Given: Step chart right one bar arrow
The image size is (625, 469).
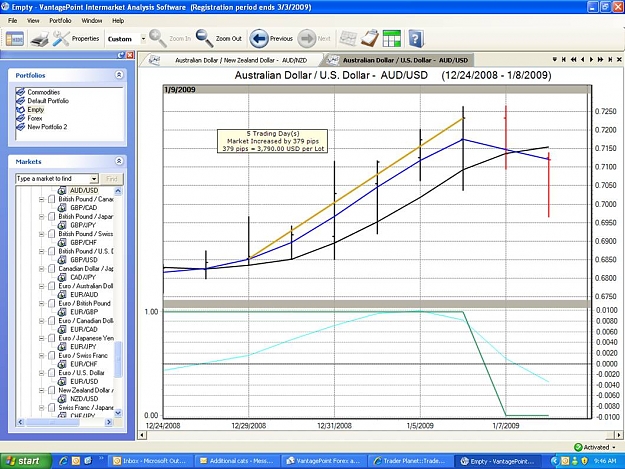Looking at the screenshot, I should (591, 59).
